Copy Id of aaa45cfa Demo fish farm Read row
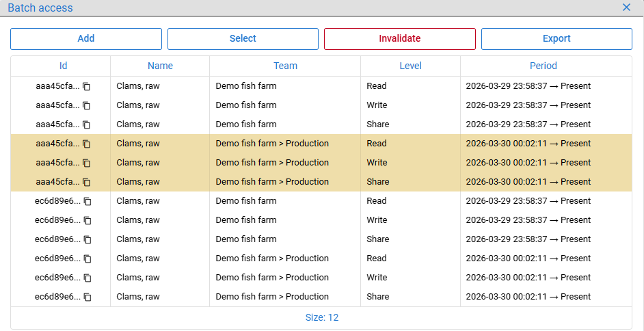Image resolution: width=644 pixels, height=331 pixels. coord(86,86)
